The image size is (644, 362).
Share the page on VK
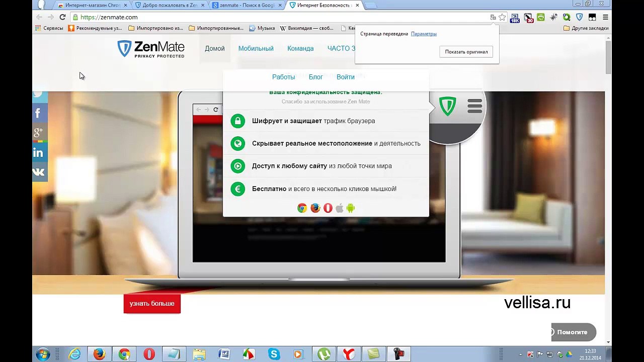pyautogui.click(x=39, y=172)
